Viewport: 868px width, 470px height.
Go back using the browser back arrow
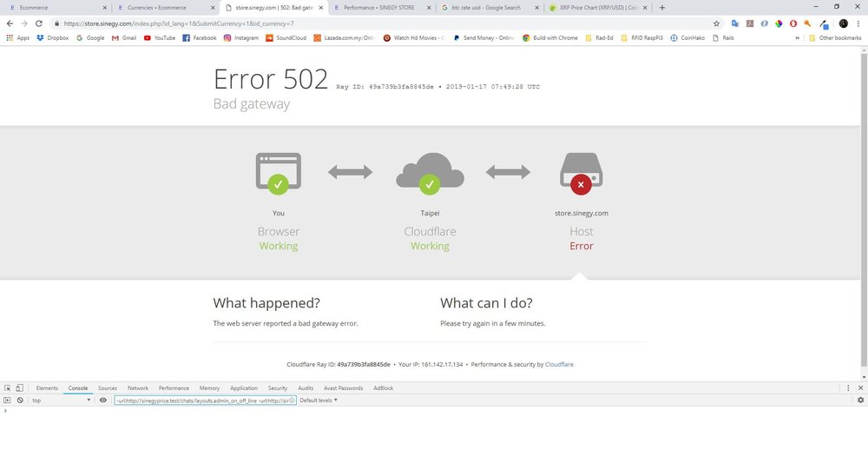[x=10, y=23]
